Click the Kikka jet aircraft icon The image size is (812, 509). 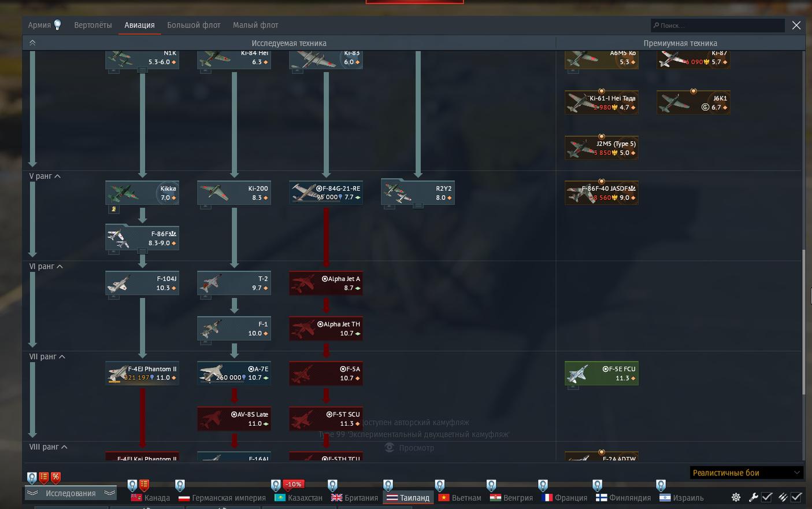[142, 193]
